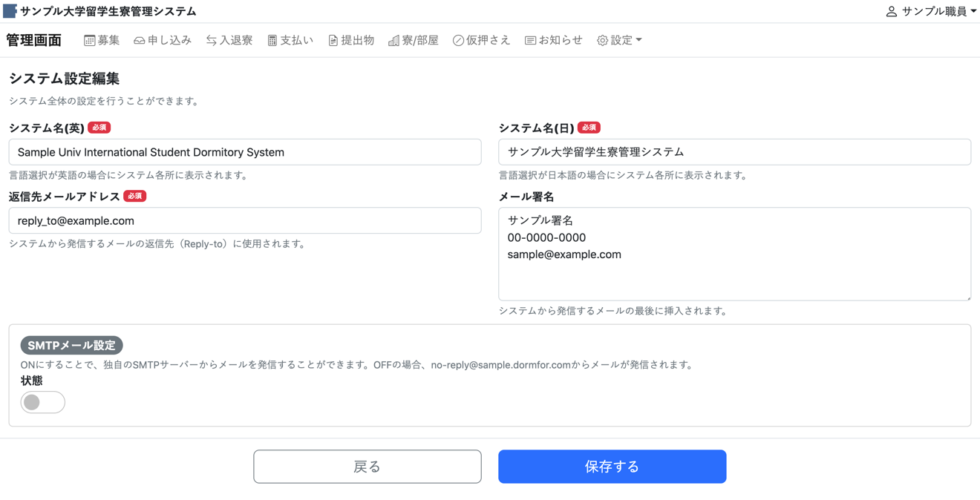Click the inbox icon beside 申し込み
This screenshot has height=500, width=980.
(x=139, y=41)
